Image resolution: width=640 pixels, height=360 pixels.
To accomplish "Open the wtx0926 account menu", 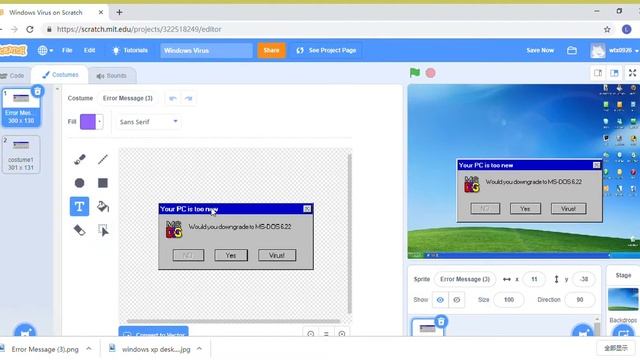I will click(615, 50).
